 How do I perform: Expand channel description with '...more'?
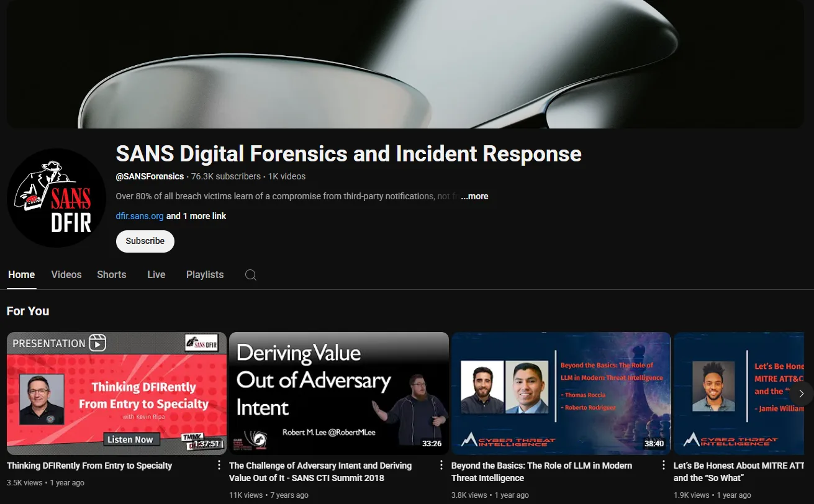[474, 196]
